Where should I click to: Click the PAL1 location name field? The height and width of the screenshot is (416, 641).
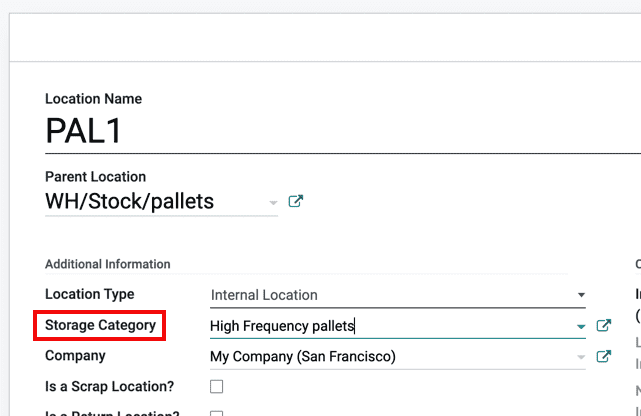(300, 131)
